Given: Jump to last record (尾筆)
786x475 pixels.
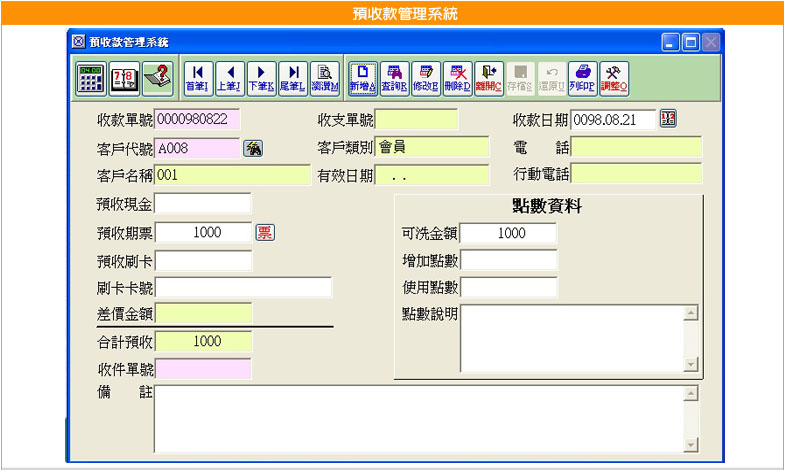Looking at the screenshot, I should coord(292,78).
